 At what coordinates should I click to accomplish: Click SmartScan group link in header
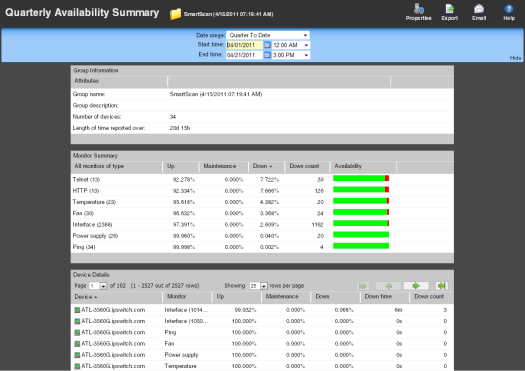pos(228,14)
